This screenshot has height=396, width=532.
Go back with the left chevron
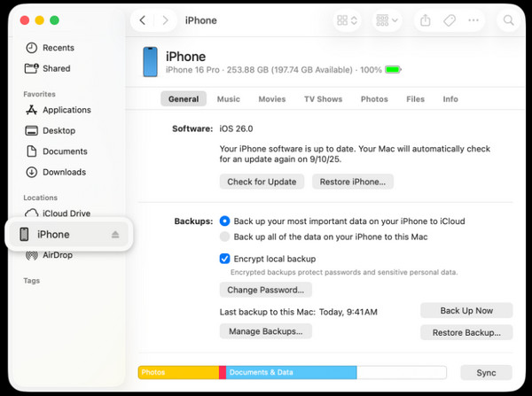point(143,20)
